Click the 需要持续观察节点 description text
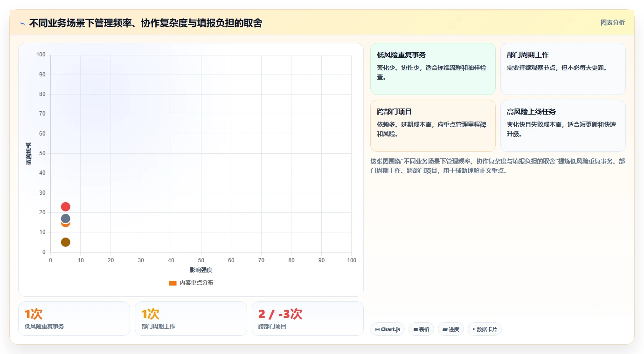 pyautogui.click(x=557, y=68)
